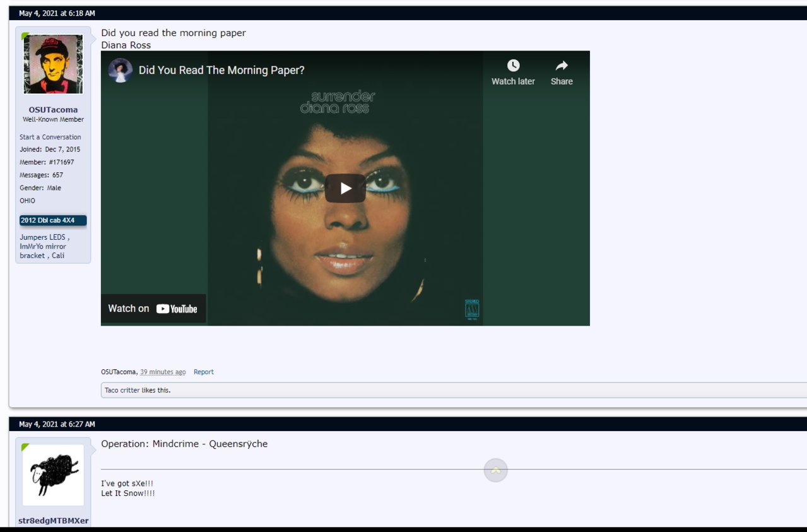The height and width of the screenshot is (532, 807).
Task: Click the str8edgMTBMXer username
Action: [x=53, y=521]
